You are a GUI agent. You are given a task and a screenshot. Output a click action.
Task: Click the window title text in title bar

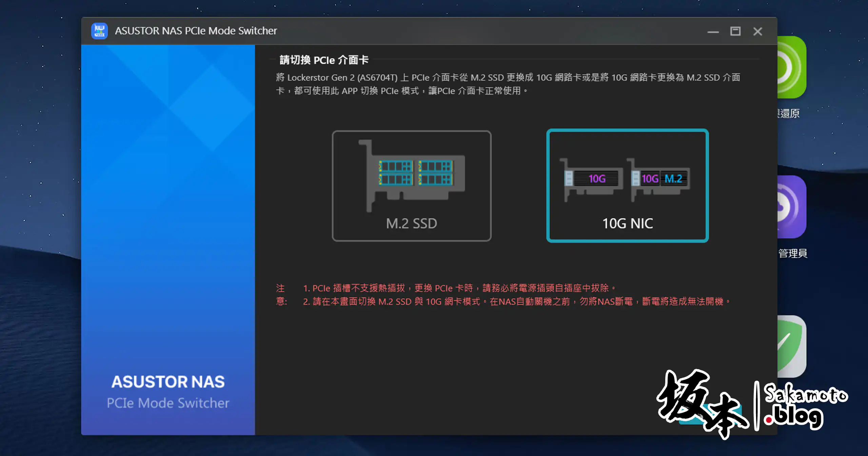(196, 31)
